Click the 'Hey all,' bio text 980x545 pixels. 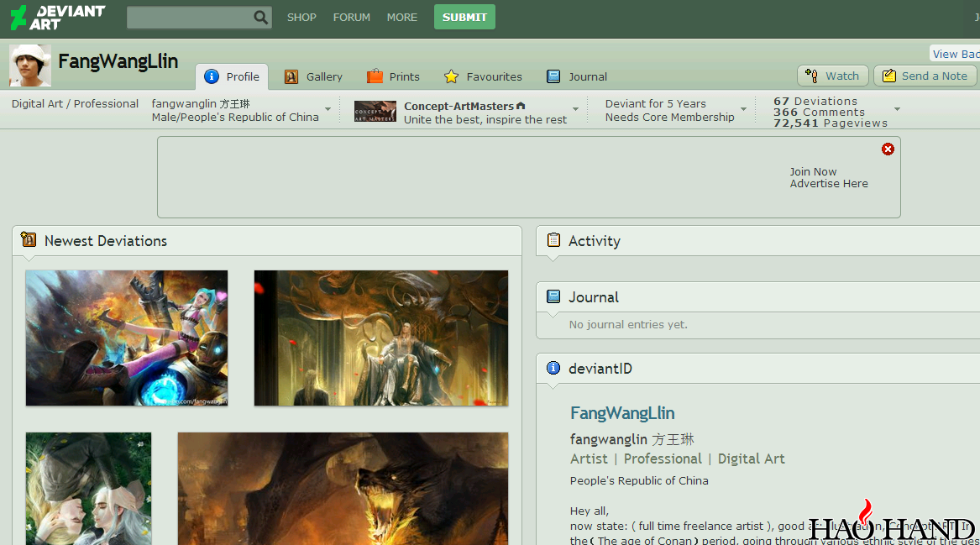[x=589, y=511]
